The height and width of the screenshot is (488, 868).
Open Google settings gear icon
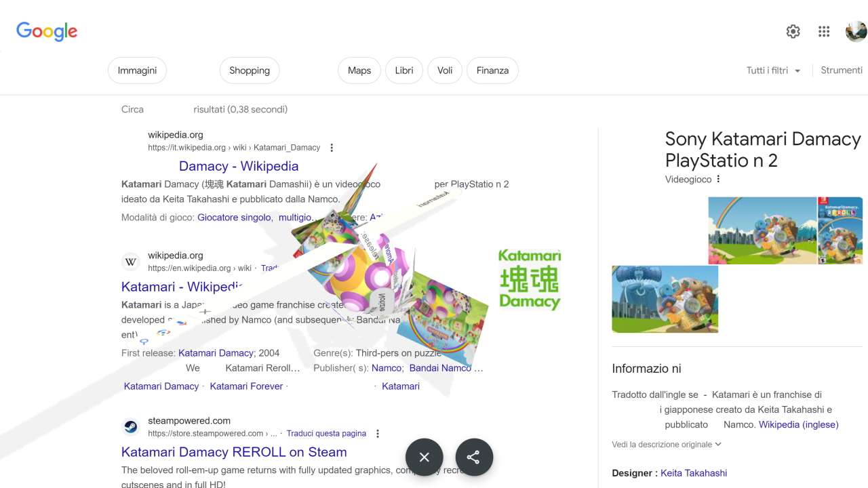click(x=793, y=31)
